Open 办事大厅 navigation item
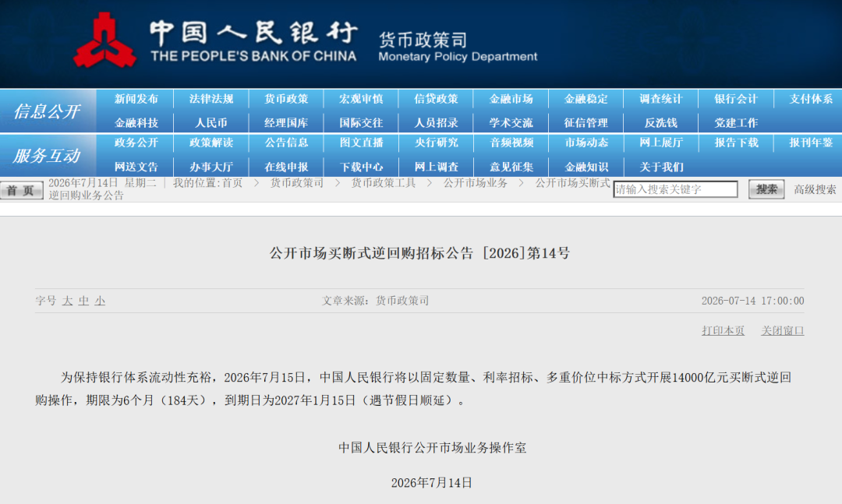842x504 pixels. tap(211, 167)
